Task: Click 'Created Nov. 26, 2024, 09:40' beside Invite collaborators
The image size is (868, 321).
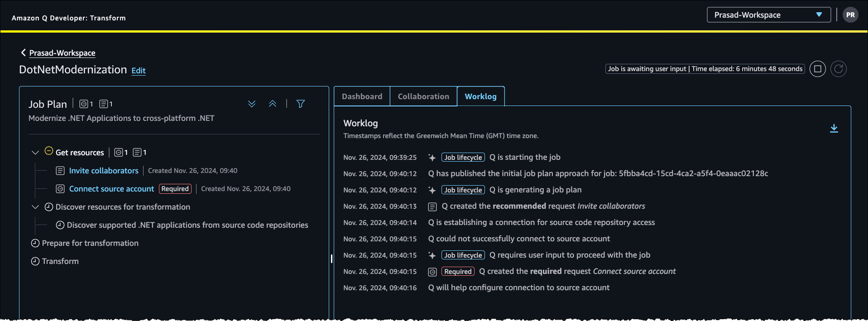Action: click(x=192, y=171)
